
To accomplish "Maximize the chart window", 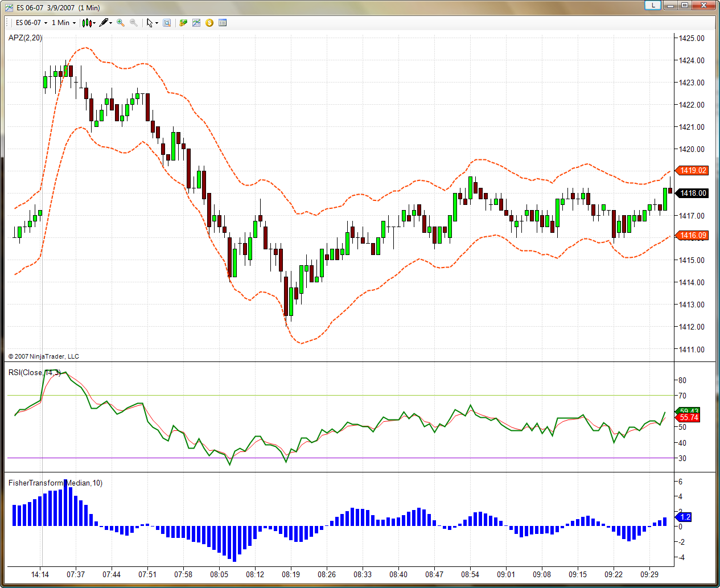I will (685, 5).
